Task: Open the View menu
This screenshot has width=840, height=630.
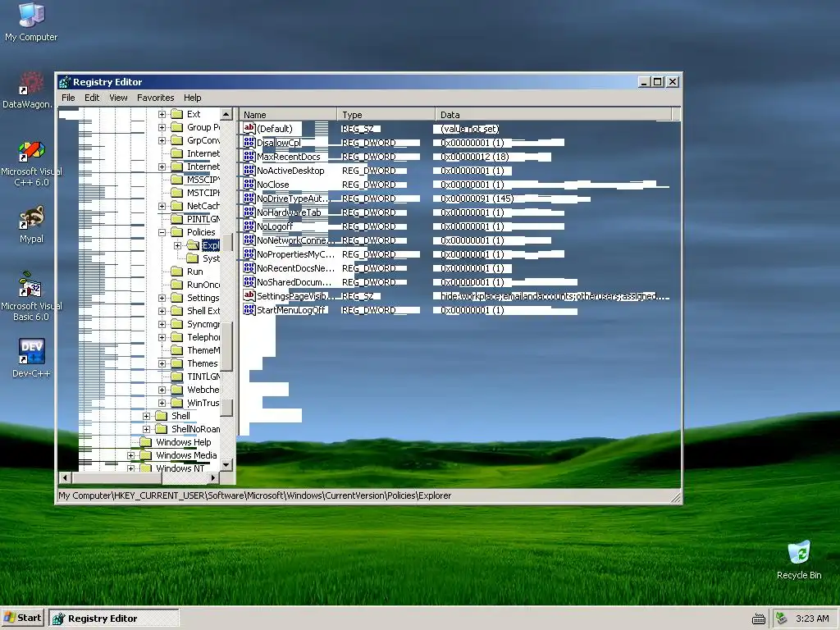Action: click(118, 98)
